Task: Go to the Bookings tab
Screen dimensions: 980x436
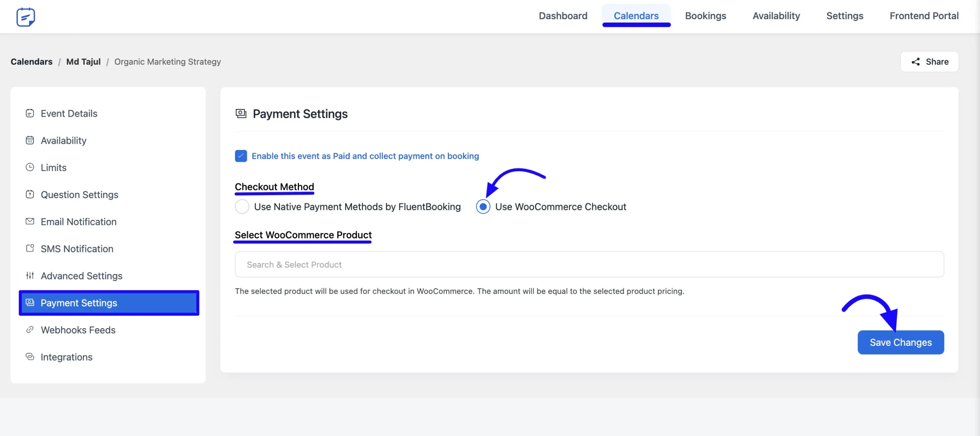Action: click(x=706, y=16)
